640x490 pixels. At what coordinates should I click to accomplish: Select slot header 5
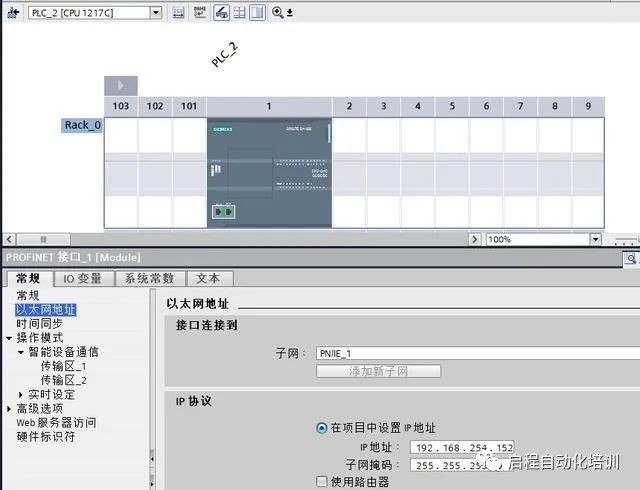452,106
